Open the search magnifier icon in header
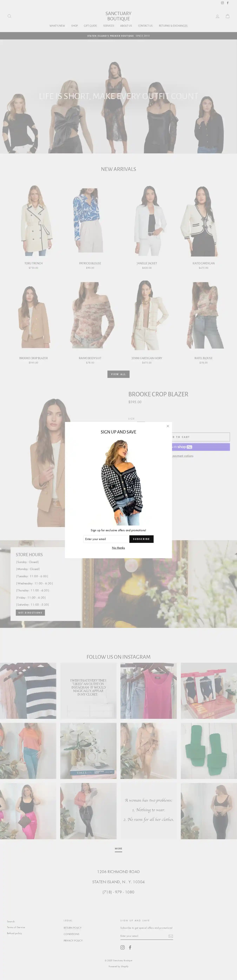 pos(9,16)
